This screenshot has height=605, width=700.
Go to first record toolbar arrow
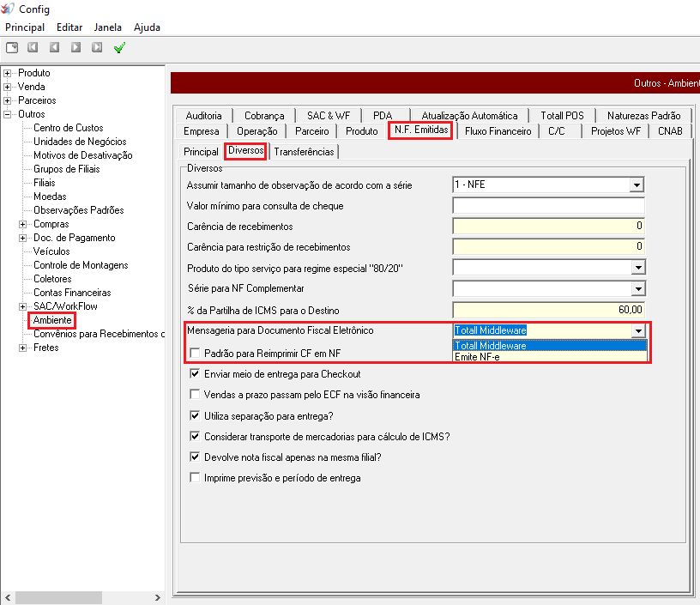(33, 48)
